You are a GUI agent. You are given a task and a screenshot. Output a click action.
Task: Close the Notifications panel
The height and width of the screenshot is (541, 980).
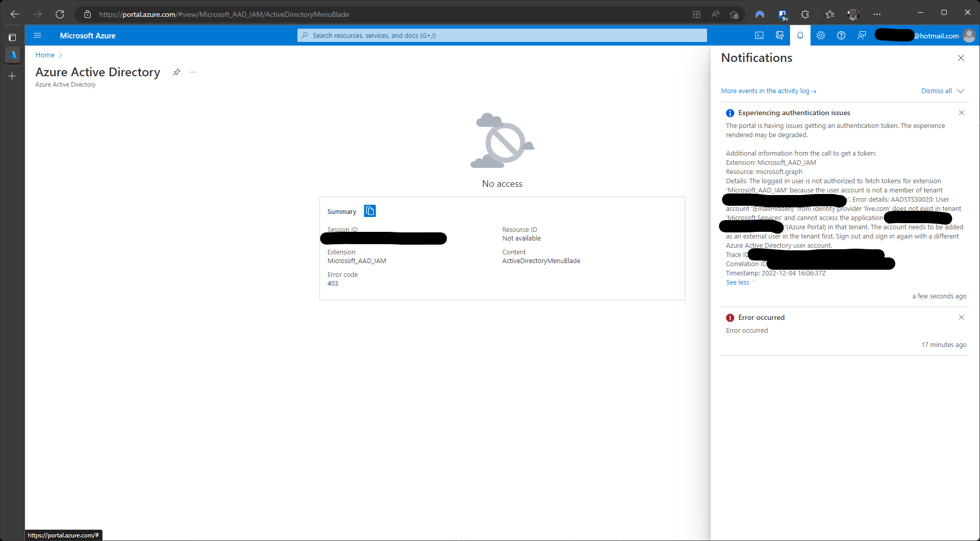[961, 58]
